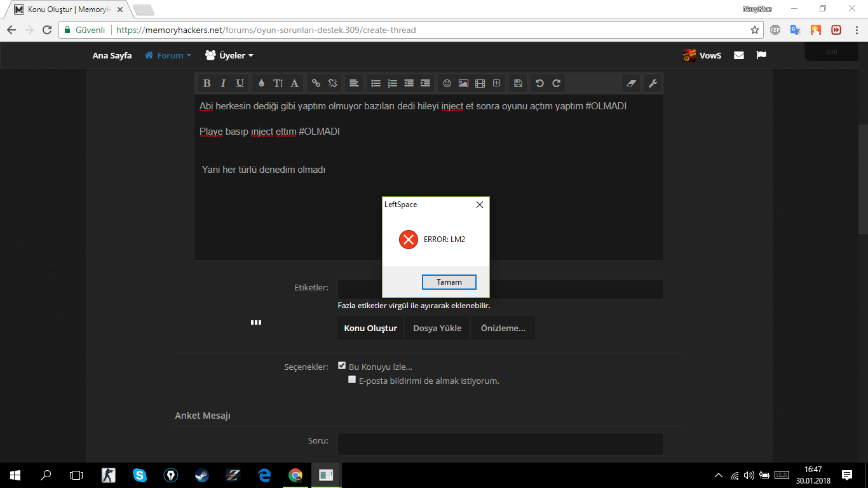Save draft using the floppy disk icon
The height and width of the screenshot is (488, 868).
pos(518,83)
